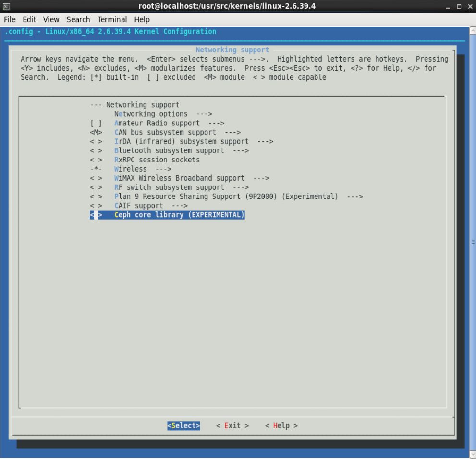Open the Edit menu
Screen dimensions: 476x459
pos(29,19)
